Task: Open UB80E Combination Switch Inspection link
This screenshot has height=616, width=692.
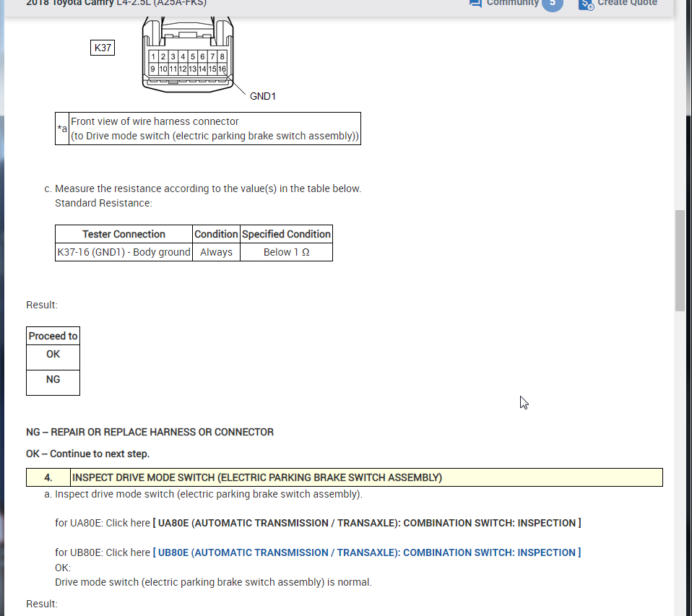Action: point(367,552)
